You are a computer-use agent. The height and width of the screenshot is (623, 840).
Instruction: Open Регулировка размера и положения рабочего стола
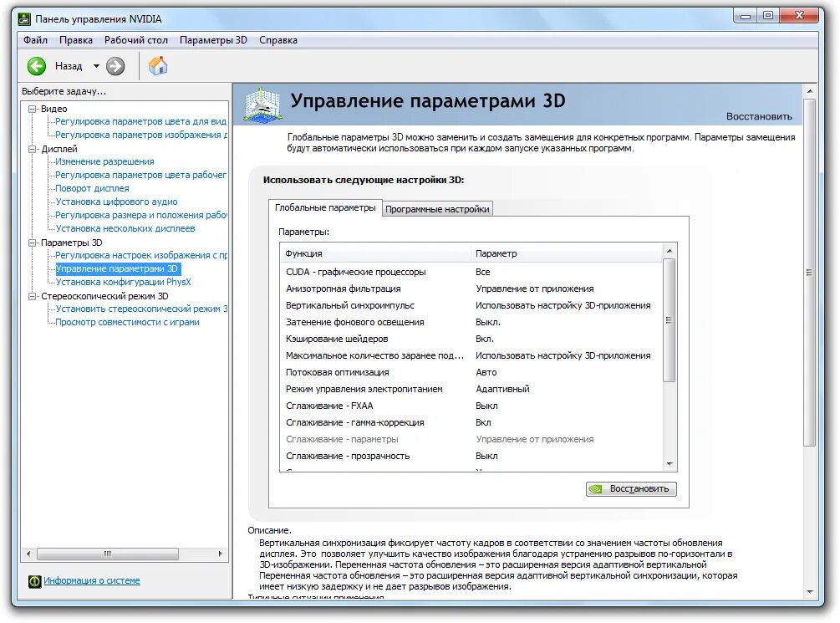tap(141, 216)
